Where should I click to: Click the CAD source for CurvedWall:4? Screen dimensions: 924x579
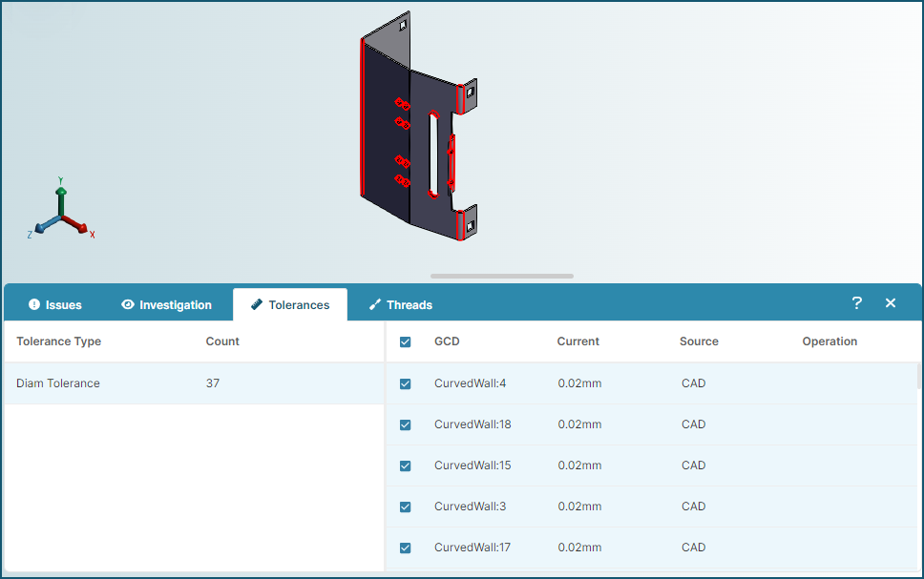(x=694, y=383)
